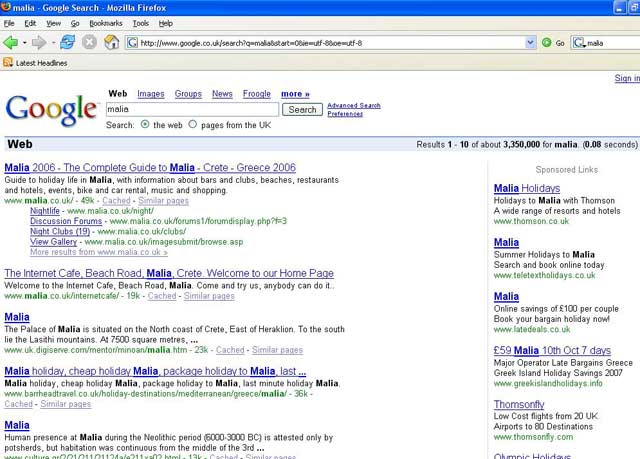Image resolution: width=640 pixels, height=459 pixels.
Task: Select 'the web' radio button
Action: click(x=145, y=124)
